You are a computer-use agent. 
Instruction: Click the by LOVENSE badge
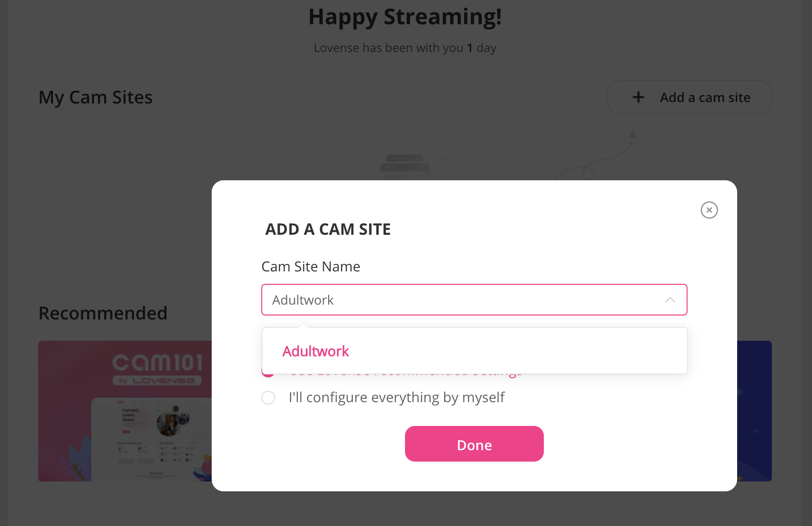coord(157,380)
